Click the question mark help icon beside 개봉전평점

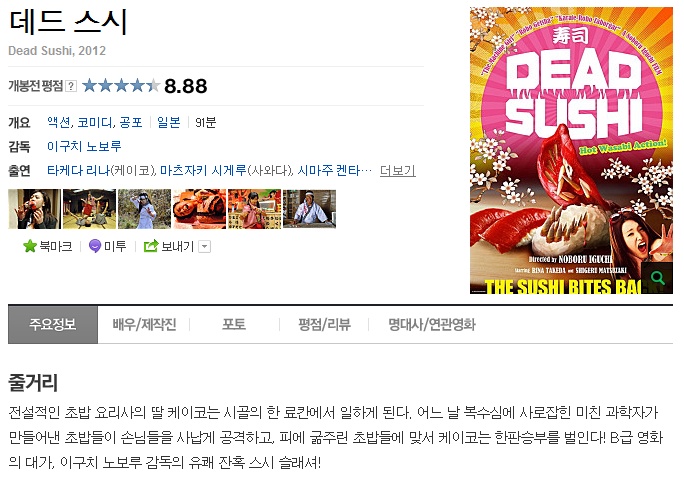(71, 86)
